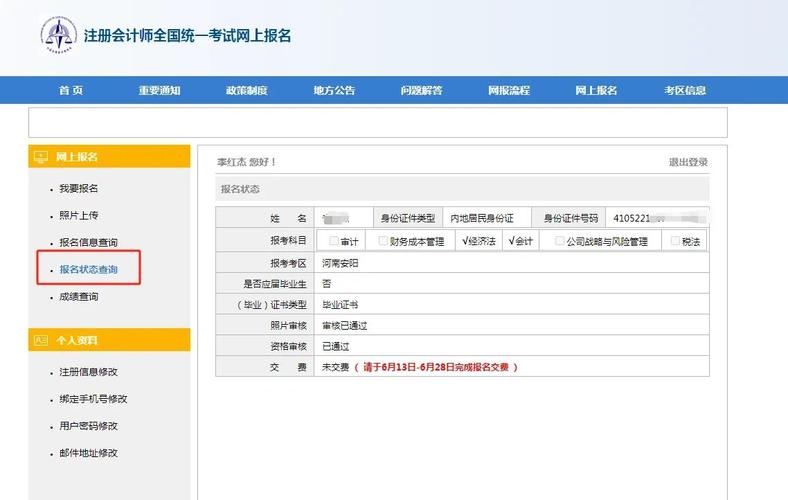The height and width of the screenshot is (500, 788).
Task: Toggle the 审计 subject checkbox
Action: (334, 241)
